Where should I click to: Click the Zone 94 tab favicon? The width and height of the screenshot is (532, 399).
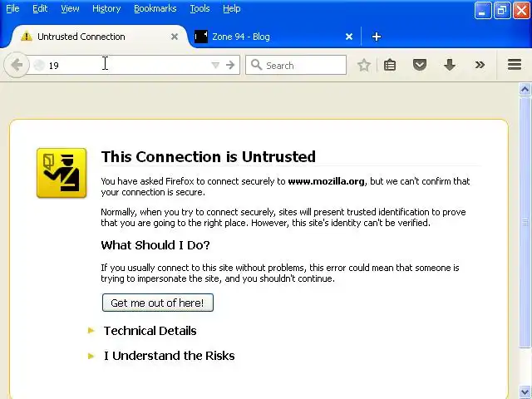tap(201, 37)
